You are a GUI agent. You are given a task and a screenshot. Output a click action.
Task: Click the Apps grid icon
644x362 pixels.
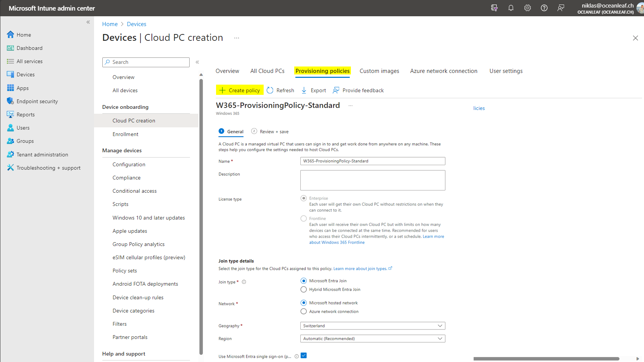(11, 88)
